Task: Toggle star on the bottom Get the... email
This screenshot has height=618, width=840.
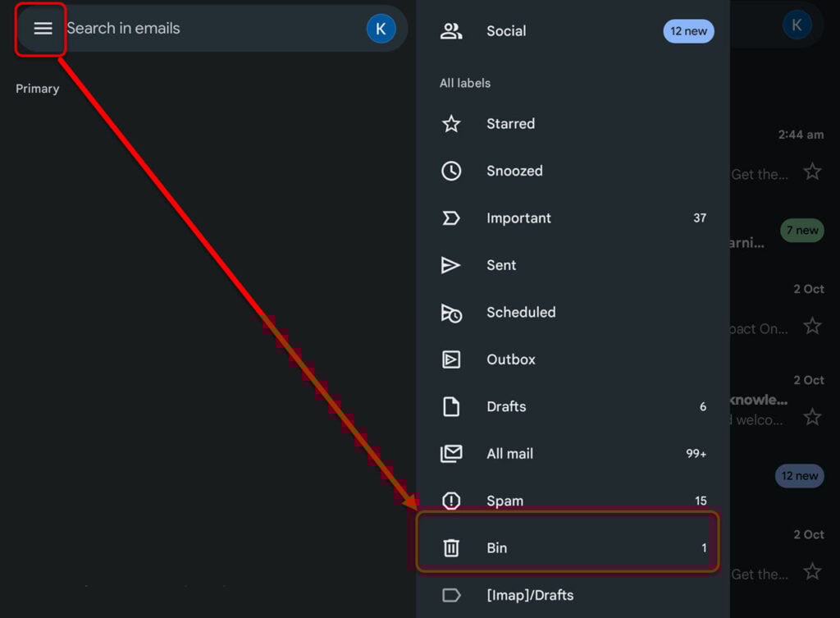Action: coord(812,571)
